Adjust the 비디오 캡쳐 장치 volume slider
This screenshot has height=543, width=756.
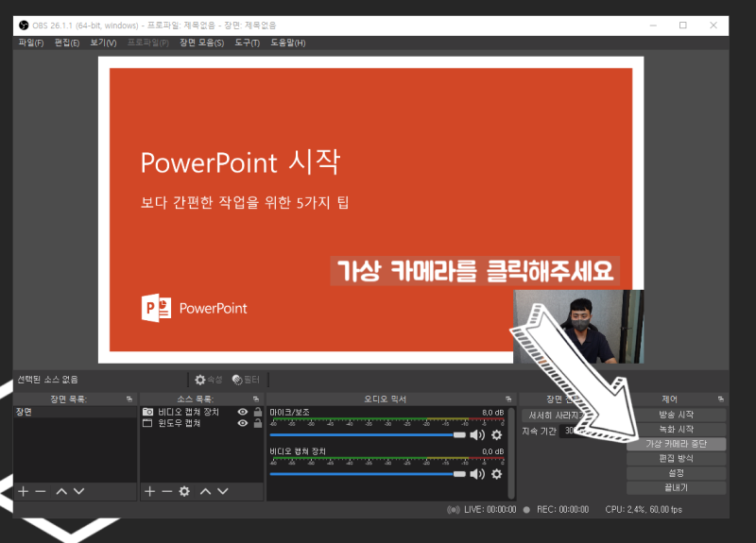pos(368,474)
